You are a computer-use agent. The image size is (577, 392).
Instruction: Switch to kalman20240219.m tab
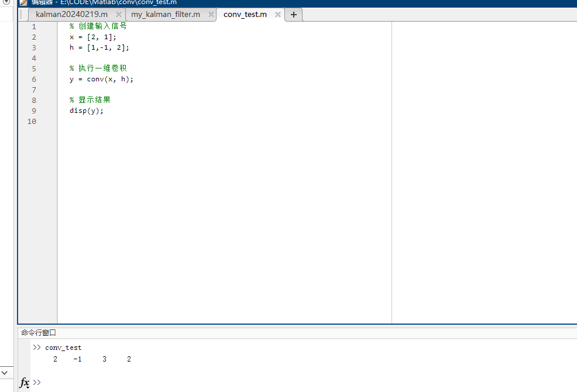tap(72, 15)
